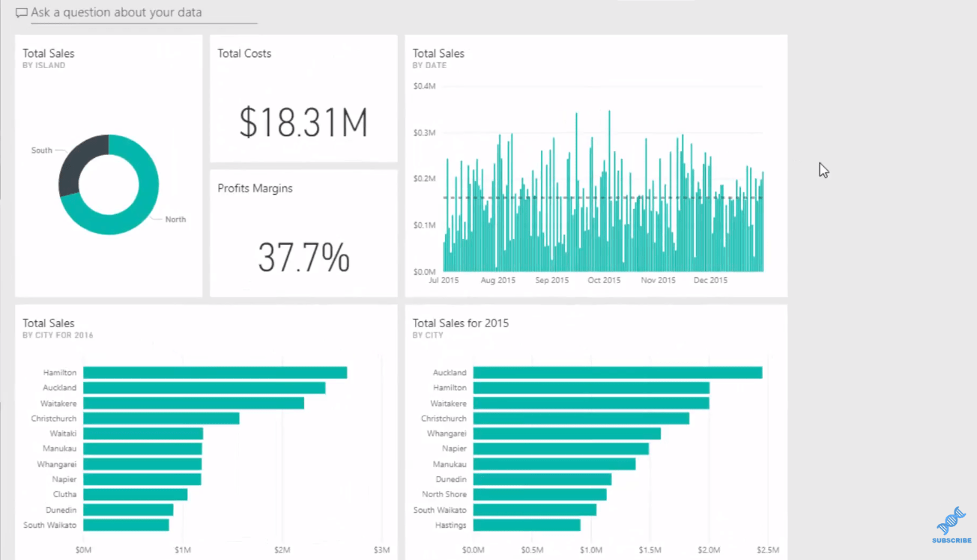Select the Waitaki bar in 2016 chart
The height and width of the screenshot is (560, 977).
pos(143,433)
